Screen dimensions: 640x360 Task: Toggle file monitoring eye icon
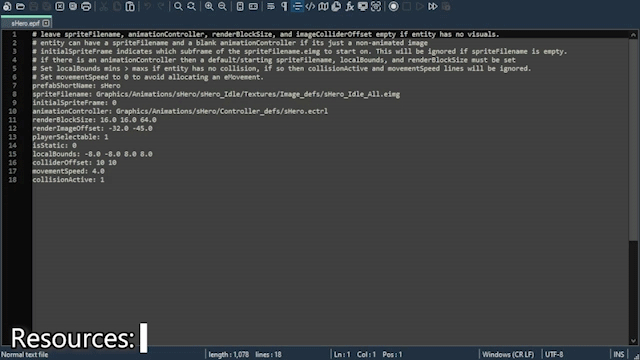(376, 6)
